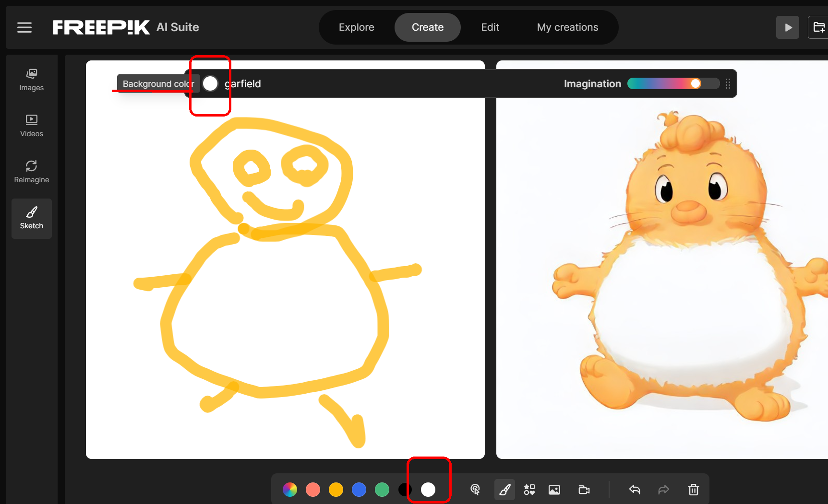
Task: Open the My creations tab
Action: coord(567,27)
